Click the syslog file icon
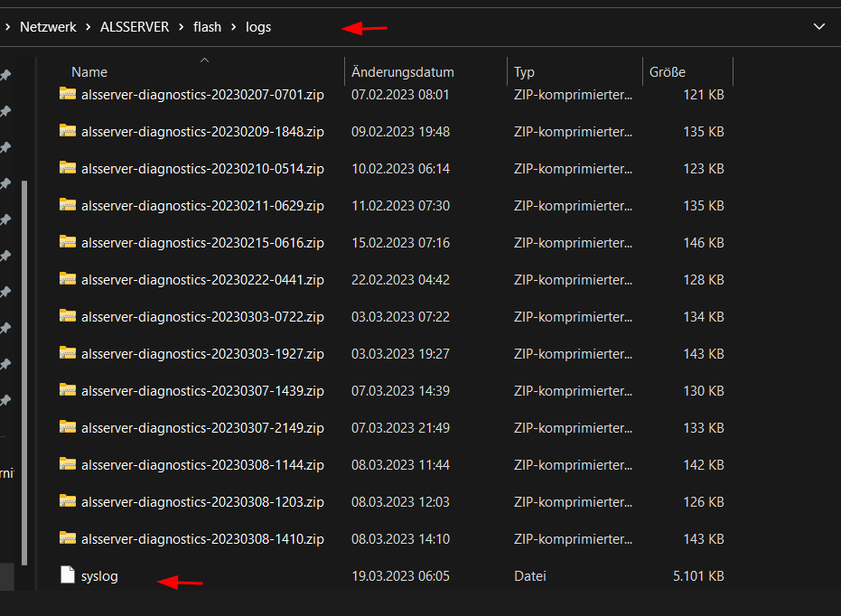The width and height of the screenshot is (841, 616). pos(68,574)
